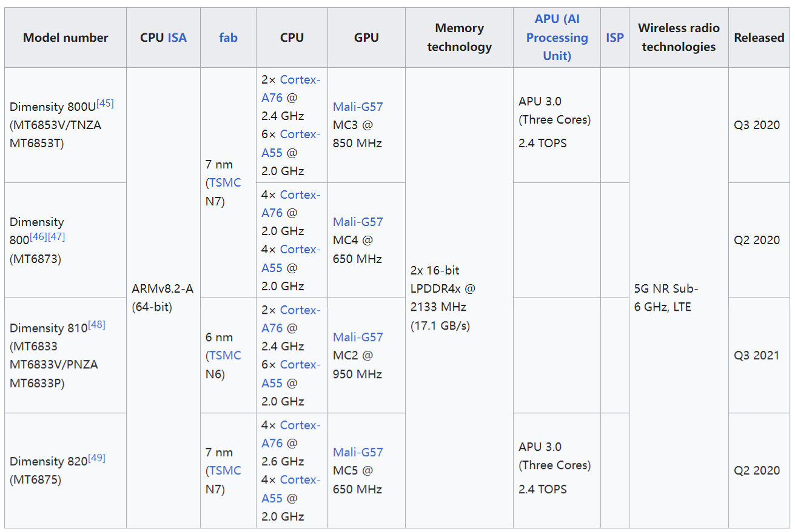Viewport: 795px width, 532px height.
Task: Click 'Q2 2020' in the Dimensity 800 (MT6873) row
Action: point(757,240)
